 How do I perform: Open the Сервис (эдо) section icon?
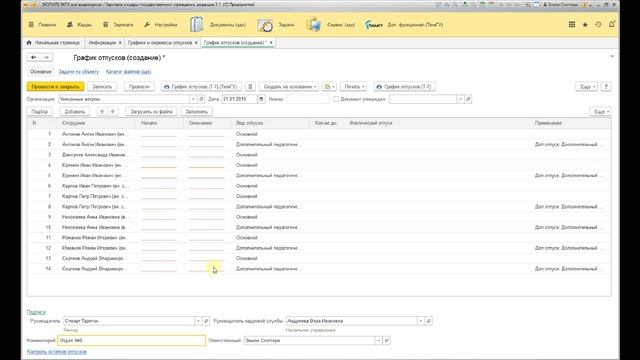pyautogui.click(x=313, y=24)
